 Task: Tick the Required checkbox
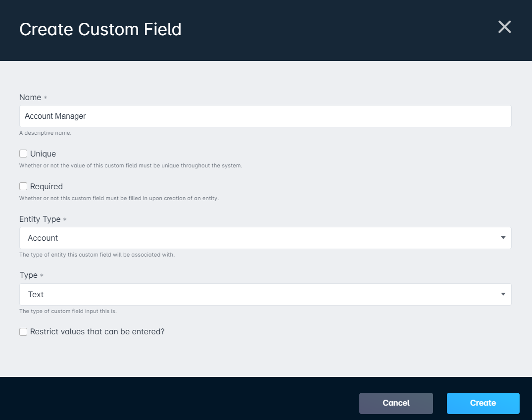(x=23, y=186)
